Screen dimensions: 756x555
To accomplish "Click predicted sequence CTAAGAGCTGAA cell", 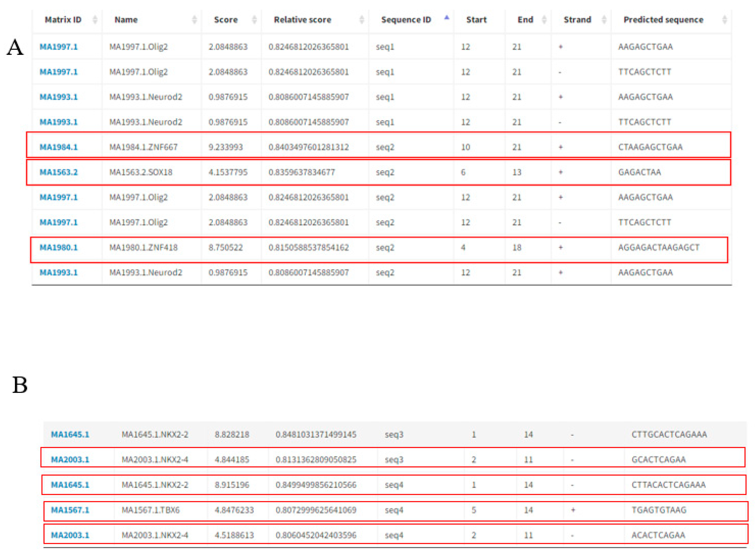I will tap(650, 147).
